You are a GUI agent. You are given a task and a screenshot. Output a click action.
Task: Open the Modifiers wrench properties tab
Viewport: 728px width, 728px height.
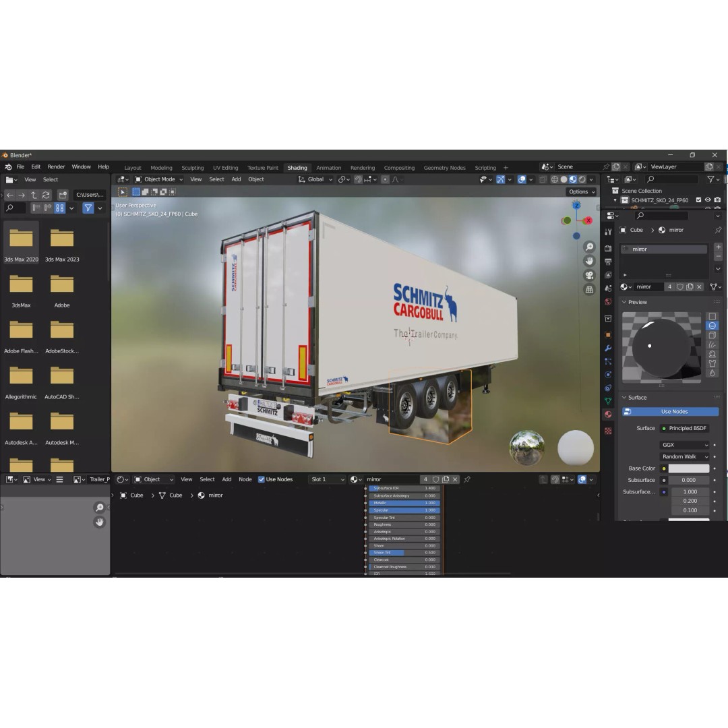[x=608, y=348]
